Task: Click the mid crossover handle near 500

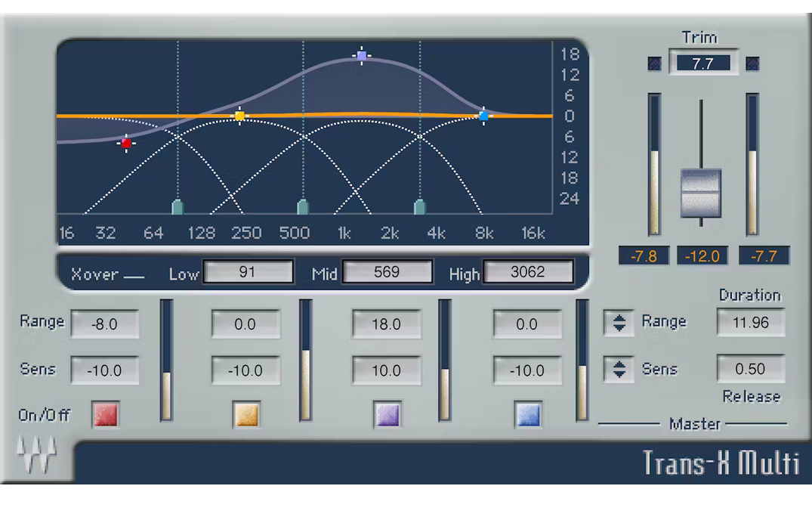Action: tap(303, 206)
